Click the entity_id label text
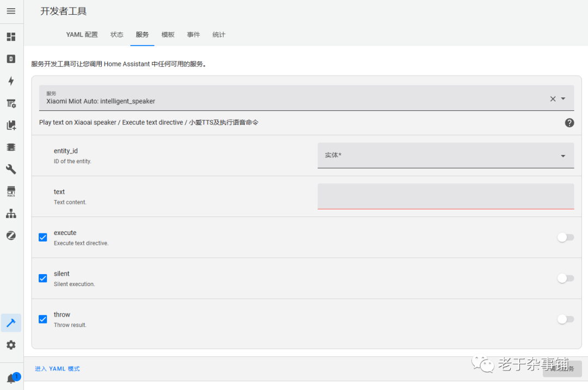The width and height of the screenshot is (588, 390). [x=66, y=151]
